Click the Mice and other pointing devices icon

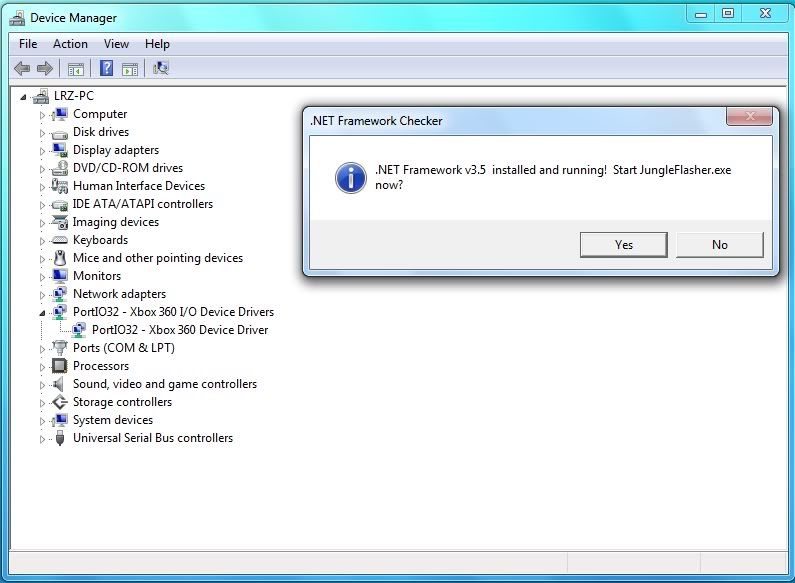60,258
